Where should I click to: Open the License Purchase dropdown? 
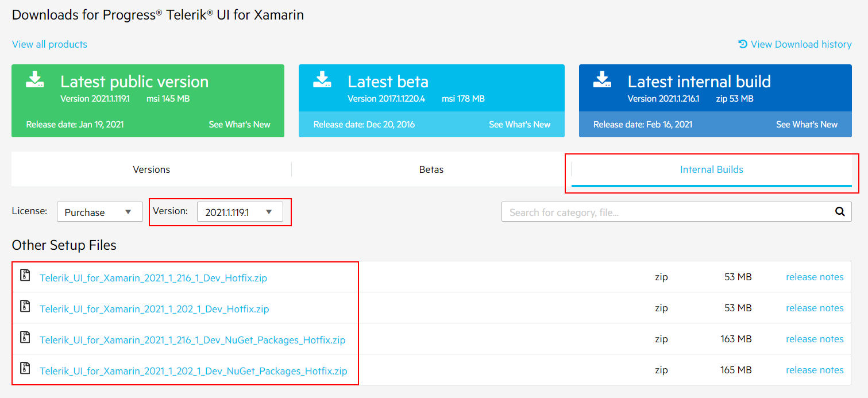coord(100,212)
